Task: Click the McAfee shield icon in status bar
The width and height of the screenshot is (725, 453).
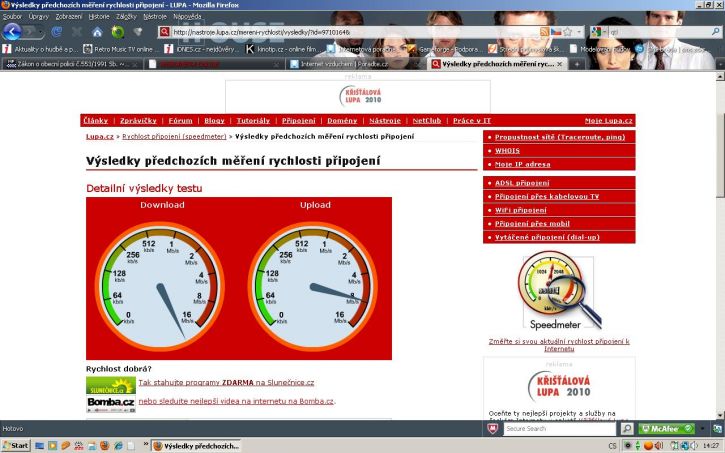Action: tap(492, 429)
